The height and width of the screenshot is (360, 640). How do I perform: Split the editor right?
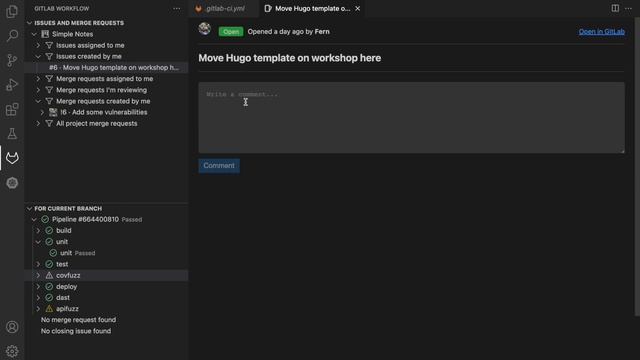point(615,8)
